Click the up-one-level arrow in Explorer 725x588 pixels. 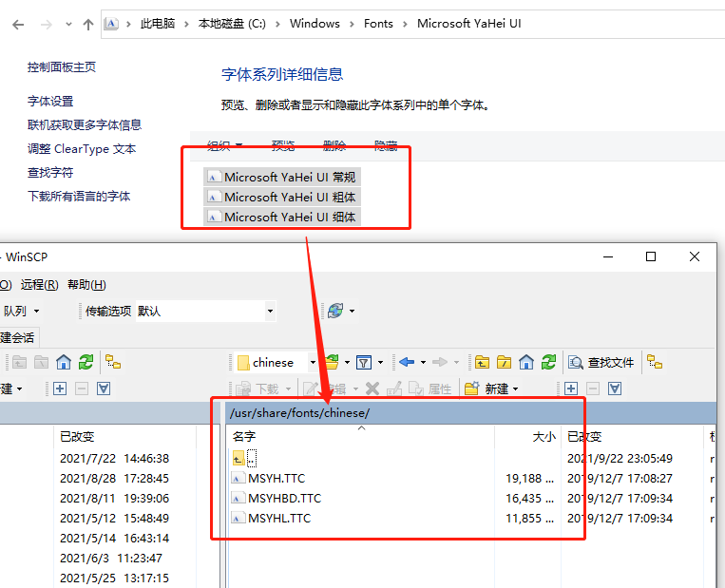pos(88,24)
